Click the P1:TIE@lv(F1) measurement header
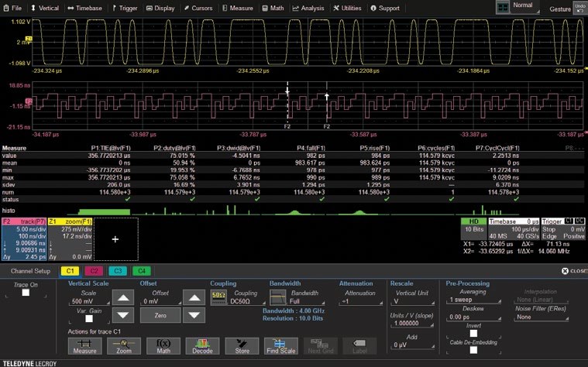 [111, 148]
